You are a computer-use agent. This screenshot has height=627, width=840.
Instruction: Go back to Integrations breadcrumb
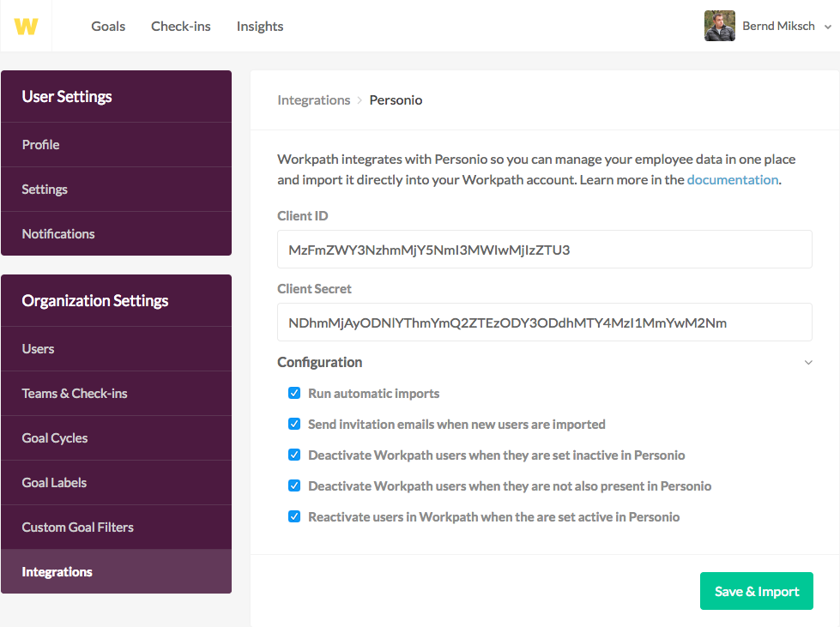coord(314,100)
